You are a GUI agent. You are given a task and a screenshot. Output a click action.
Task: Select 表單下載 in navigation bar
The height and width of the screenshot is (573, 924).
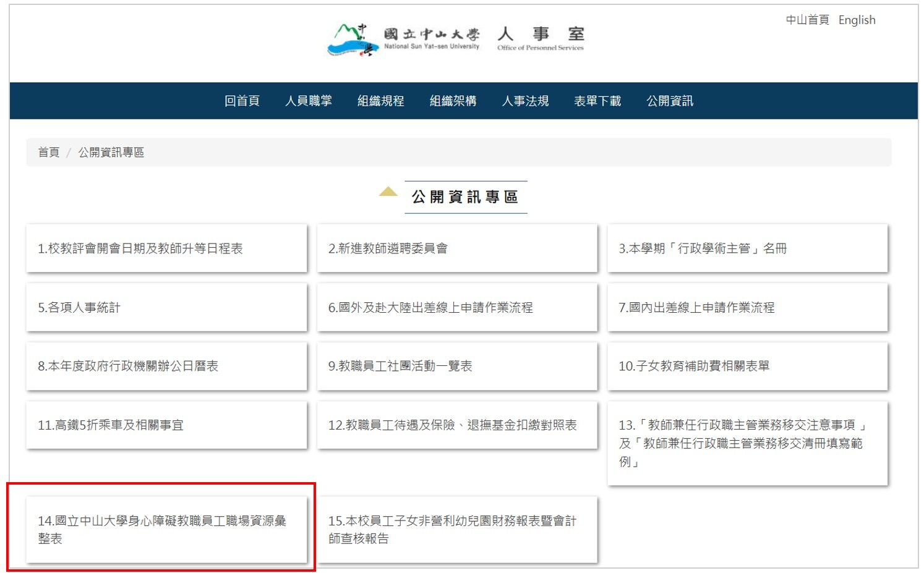tap(597, 101)
